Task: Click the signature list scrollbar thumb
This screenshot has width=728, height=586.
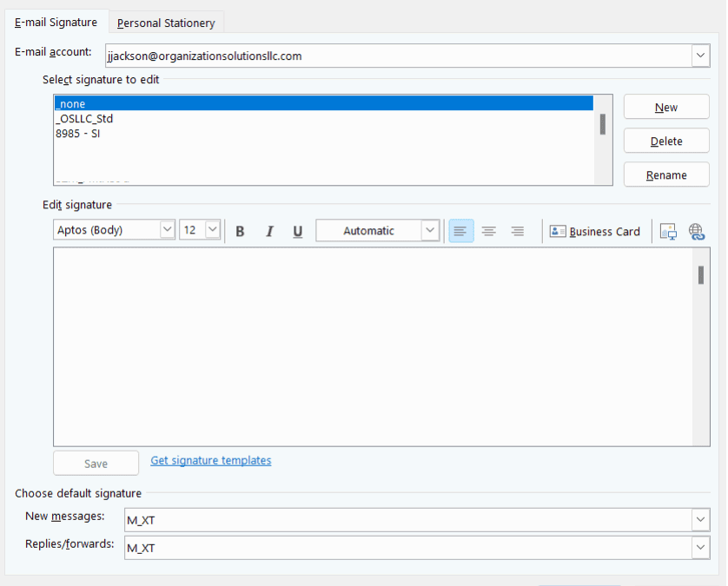Action: 603,124
